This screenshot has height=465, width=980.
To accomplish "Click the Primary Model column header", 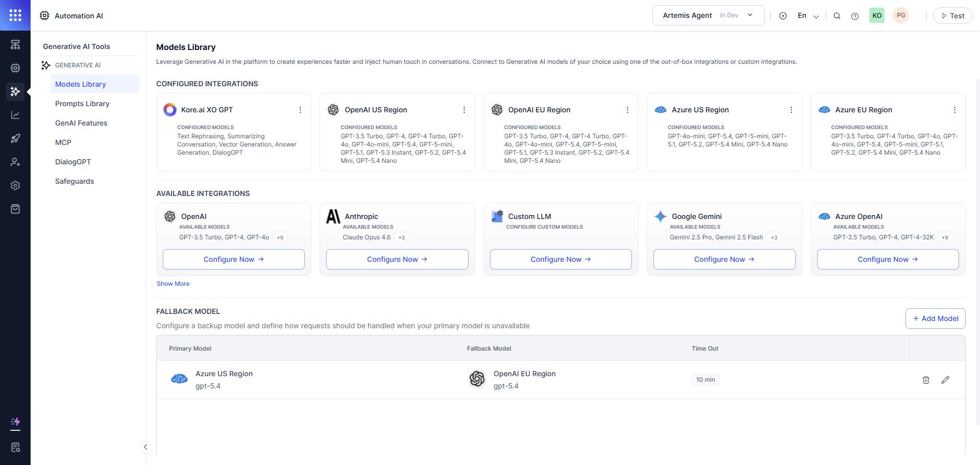I will 190,349.
